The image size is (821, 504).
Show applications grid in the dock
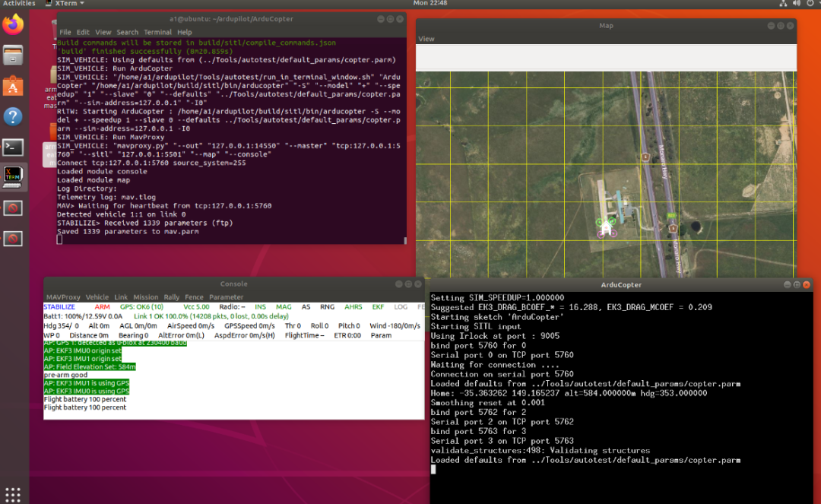(x=13, y=494)
